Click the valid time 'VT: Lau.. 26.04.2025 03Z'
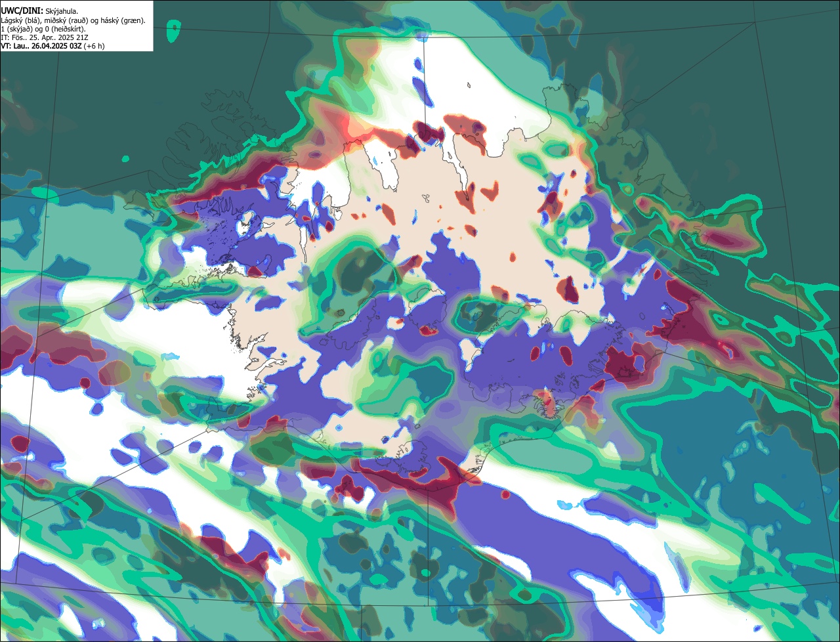Screen dimensions: 840x642 tap(41, 46)
